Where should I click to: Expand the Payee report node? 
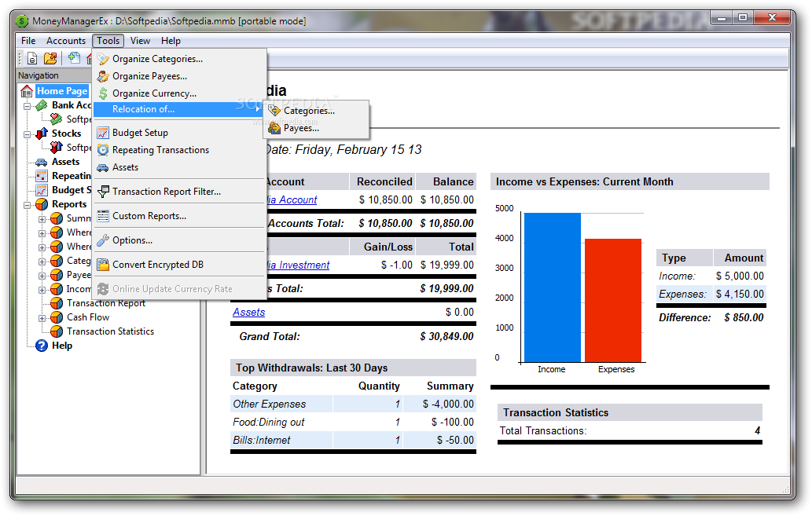(x=42, y=276)
